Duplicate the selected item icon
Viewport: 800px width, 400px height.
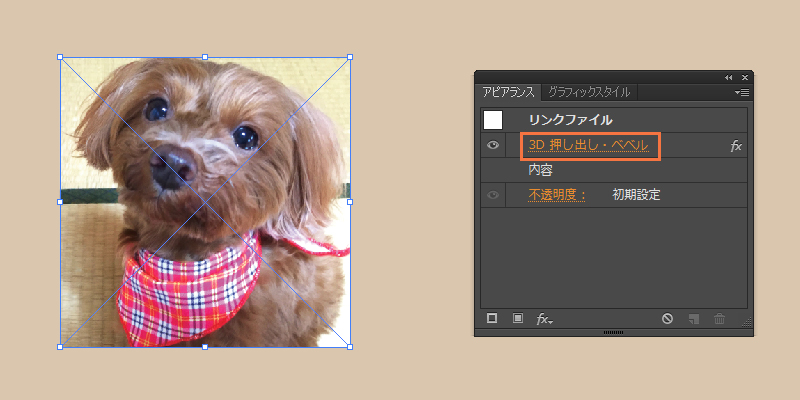click(x=693, y=319)
